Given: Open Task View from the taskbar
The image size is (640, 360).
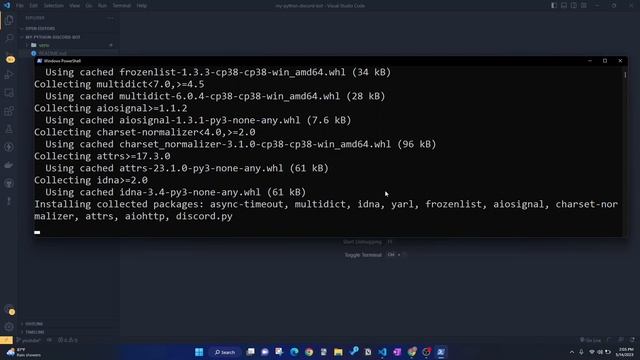Looking at the screenshot, I should 251,352.
